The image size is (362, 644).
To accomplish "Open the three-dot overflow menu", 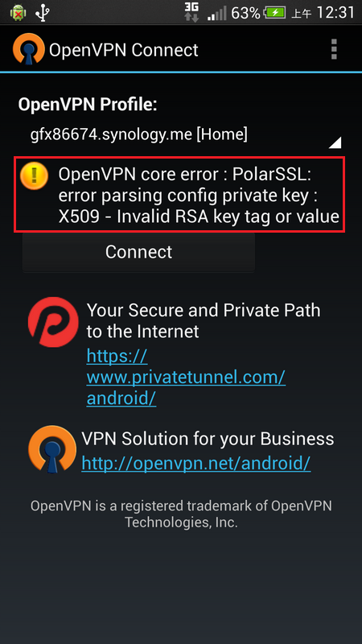I will [x=334, y=50].
